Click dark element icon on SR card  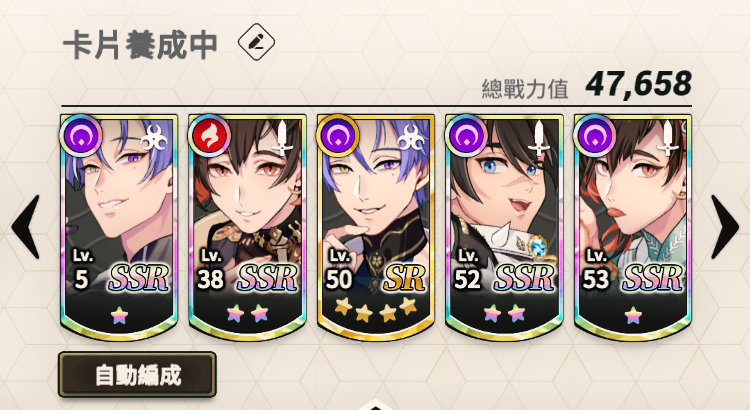pos(338,136)
